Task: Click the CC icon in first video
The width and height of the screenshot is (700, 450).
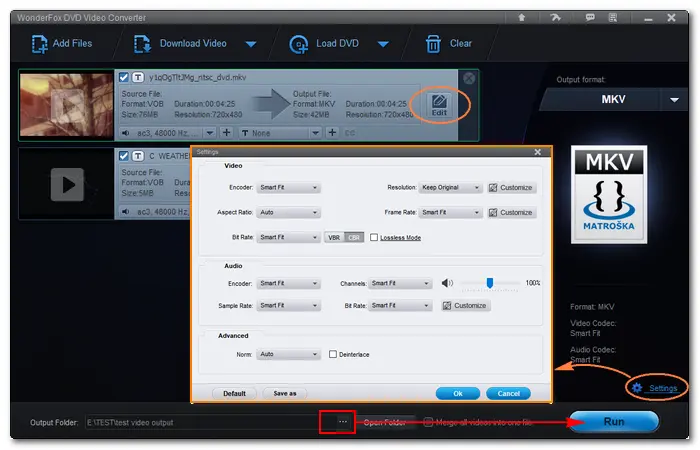Action: [350, 133]
